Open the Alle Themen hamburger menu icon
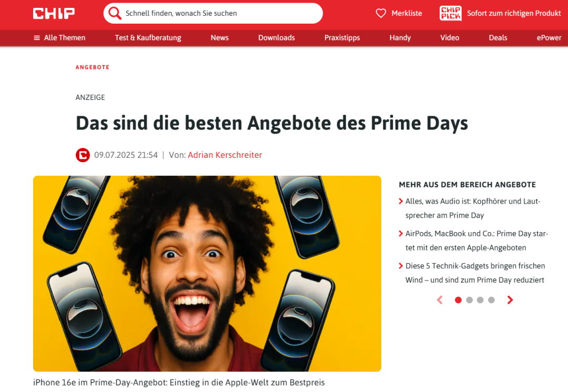Viewport: 568px width, 392px height. [37, 38]
